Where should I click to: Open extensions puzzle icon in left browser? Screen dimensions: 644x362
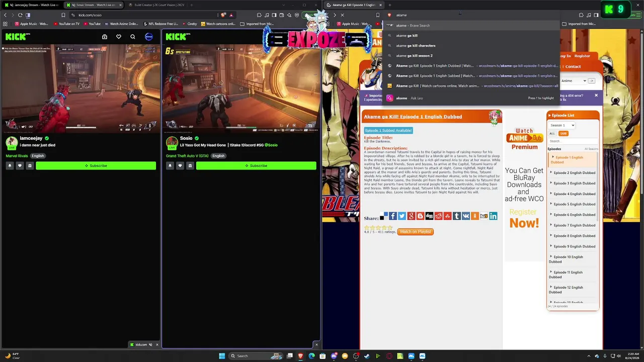259,15
